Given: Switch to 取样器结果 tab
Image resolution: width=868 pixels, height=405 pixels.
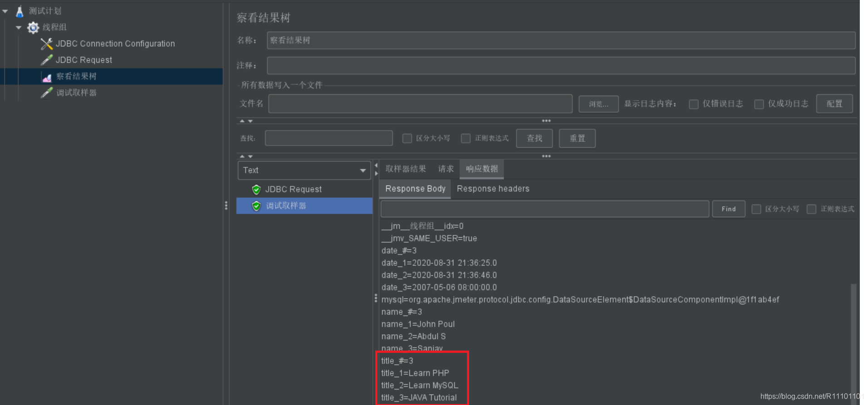Looking at the screenshot, I should 406,169.
